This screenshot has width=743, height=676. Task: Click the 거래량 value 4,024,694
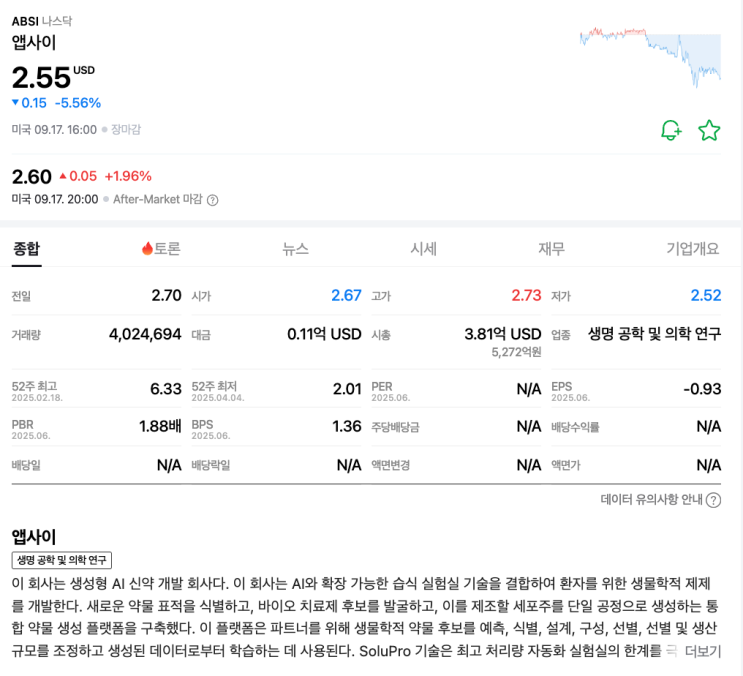pos(145,334)
